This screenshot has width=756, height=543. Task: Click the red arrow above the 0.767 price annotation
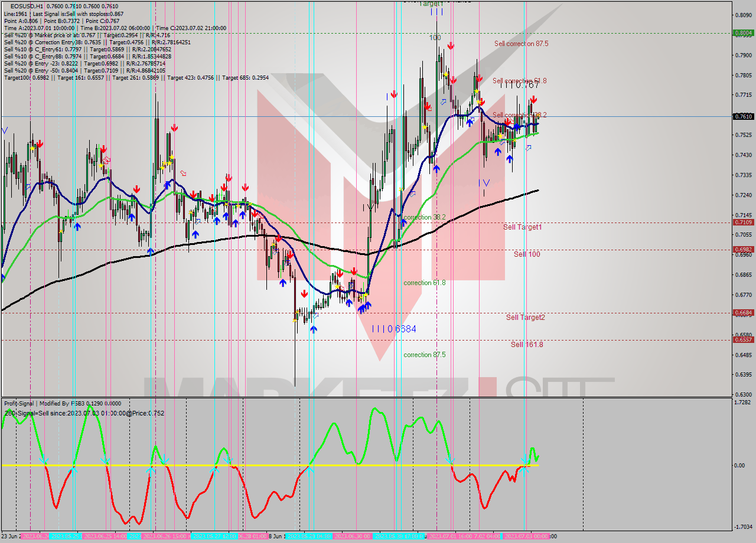tap(534, 98)
